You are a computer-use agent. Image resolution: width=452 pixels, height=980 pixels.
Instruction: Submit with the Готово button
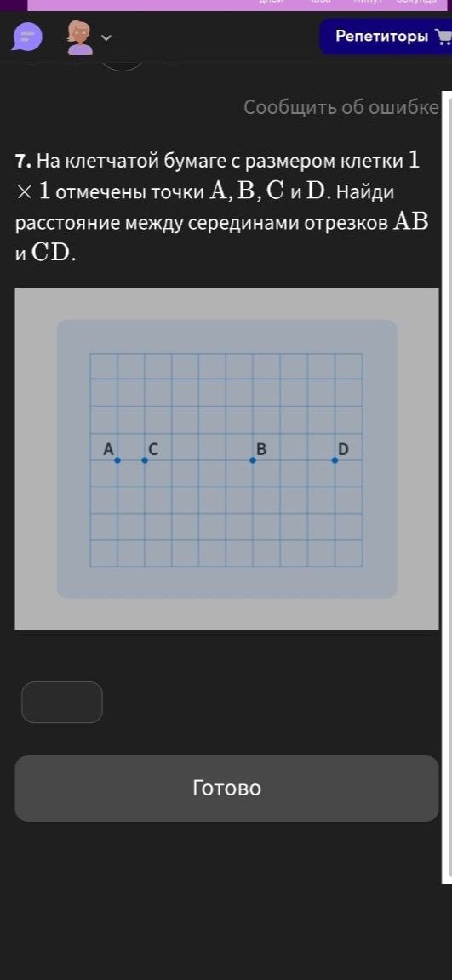tap(227, 788)
